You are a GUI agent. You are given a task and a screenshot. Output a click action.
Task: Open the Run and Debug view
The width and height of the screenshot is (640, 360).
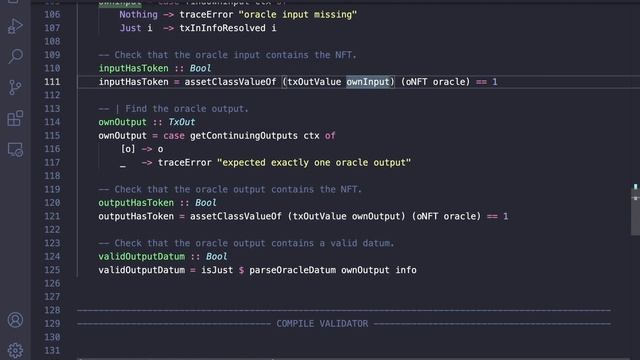tap(15, 26)
